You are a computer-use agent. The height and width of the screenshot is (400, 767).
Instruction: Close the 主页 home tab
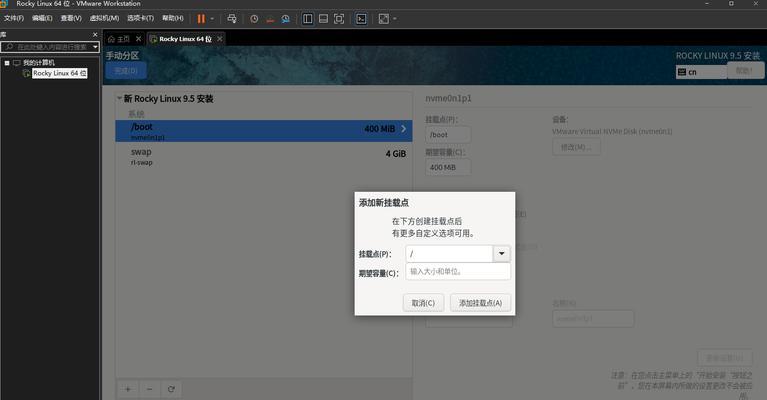point(138,39)
